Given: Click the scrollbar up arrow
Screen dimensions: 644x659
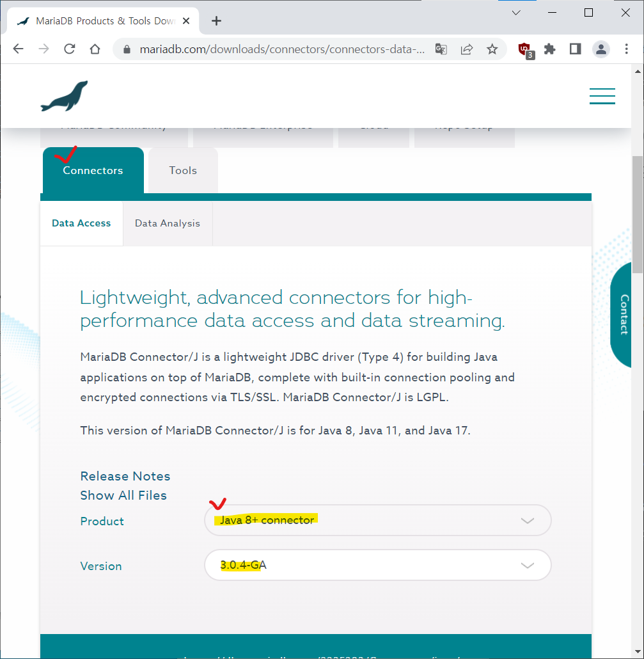Looking at the screenshot, I should [x=638, y=71].
